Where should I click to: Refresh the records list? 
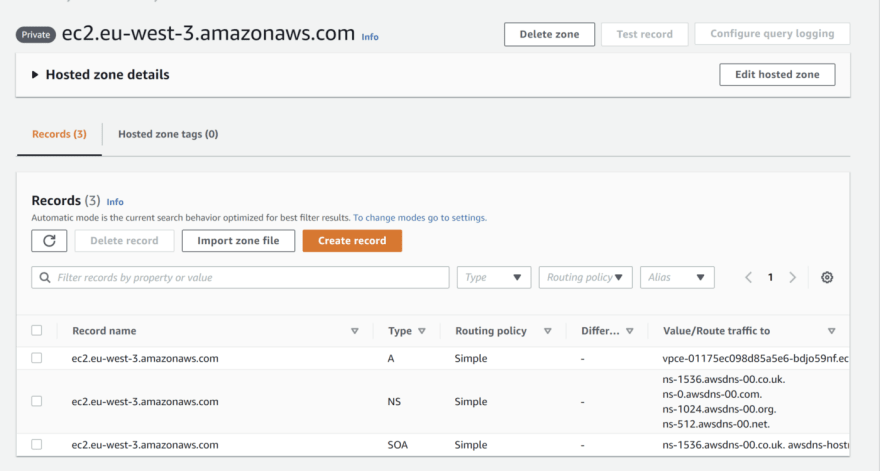(x=49, y=241)
